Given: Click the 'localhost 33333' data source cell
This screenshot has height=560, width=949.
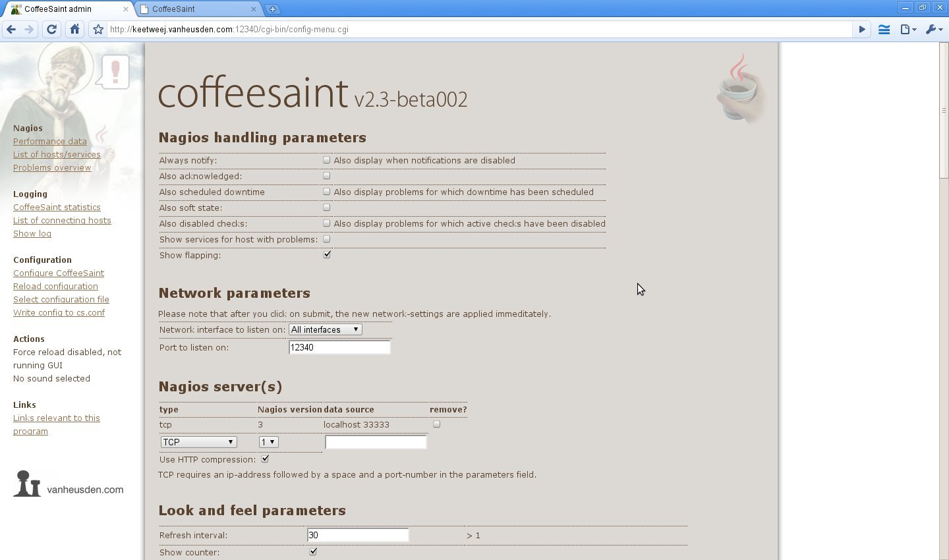Looking at the screenshot, I should coord(357,424).
